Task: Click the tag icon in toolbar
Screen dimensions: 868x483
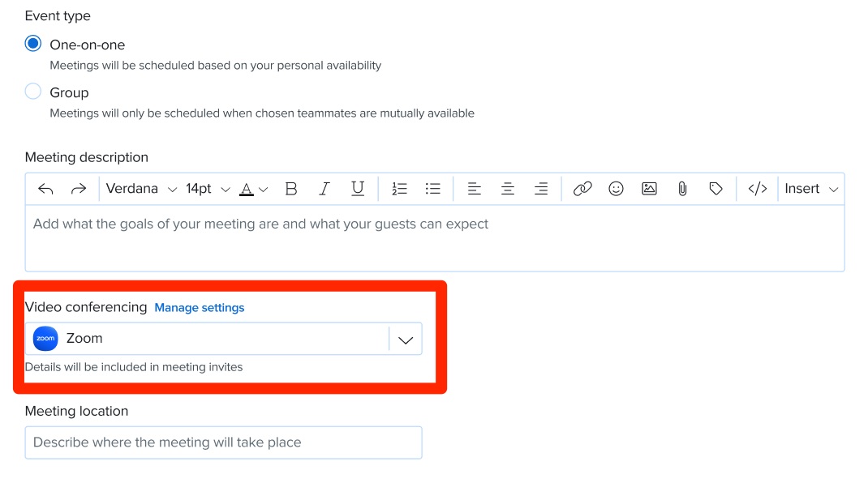Action: (715, 189)
